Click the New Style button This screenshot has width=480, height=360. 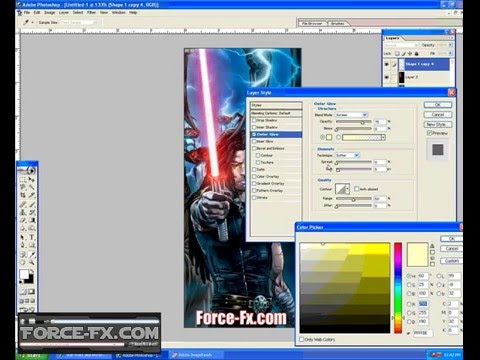pos(438,124)
